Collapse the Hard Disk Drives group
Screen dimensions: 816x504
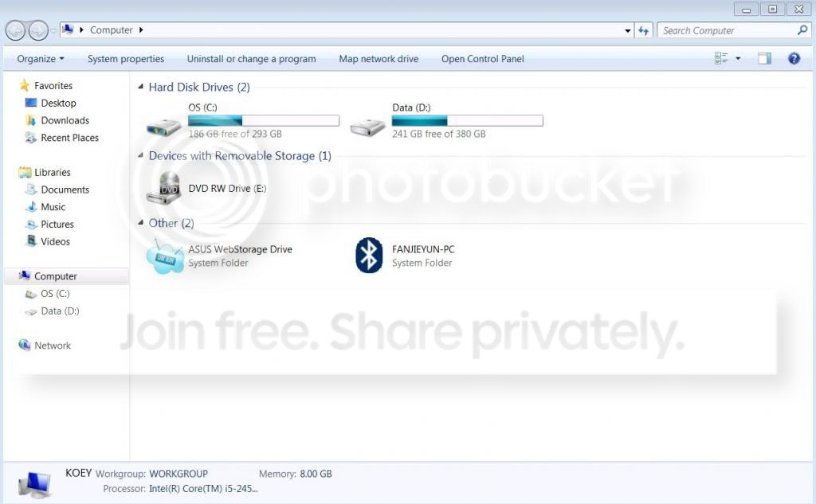[x=140, y=87]
